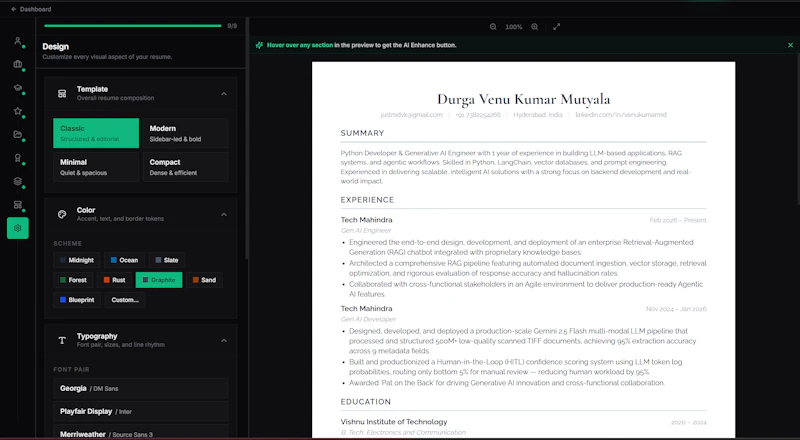Click the EXPERIENCE section heading in resume

[367, 200]
